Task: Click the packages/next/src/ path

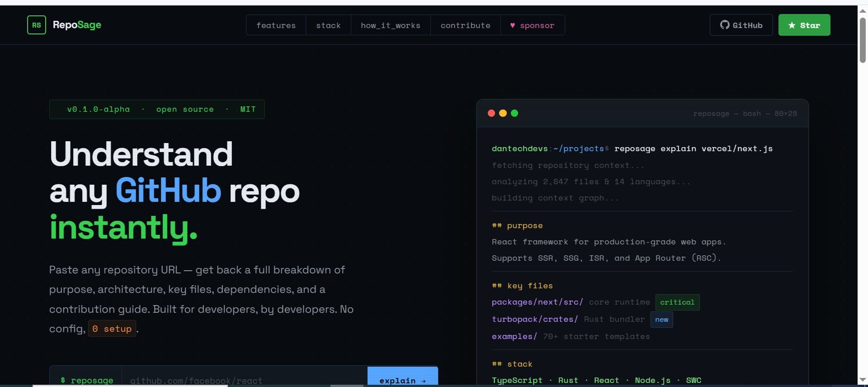Action: pyautogui.click(x=537, y=302)
